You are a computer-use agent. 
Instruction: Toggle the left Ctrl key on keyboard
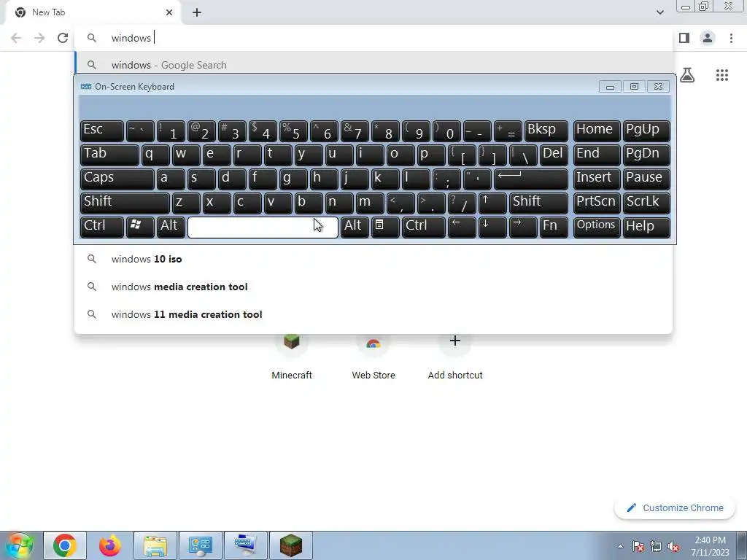[102, 227]
